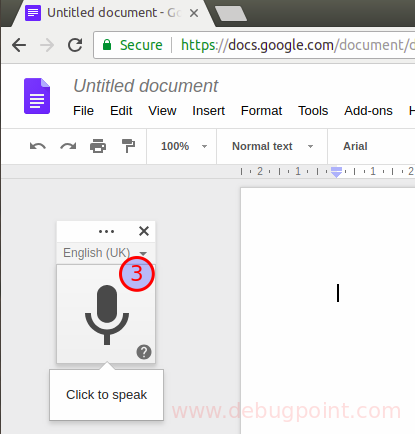Screen dimensions: 415x434
Task: Expand the English (UK) language dropdown
Action: 105,253
